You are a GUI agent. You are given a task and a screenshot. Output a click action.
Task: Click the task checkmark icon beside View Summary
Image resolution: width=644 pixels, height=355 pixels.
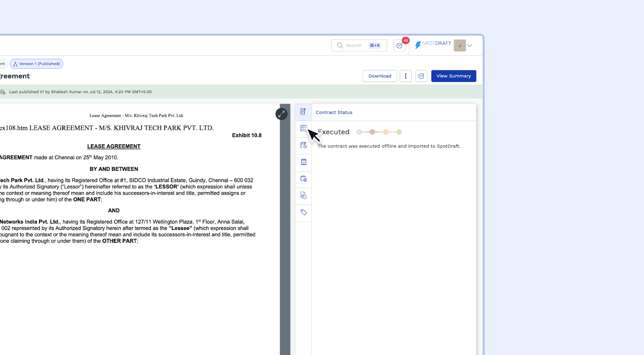tap(421, 76)
